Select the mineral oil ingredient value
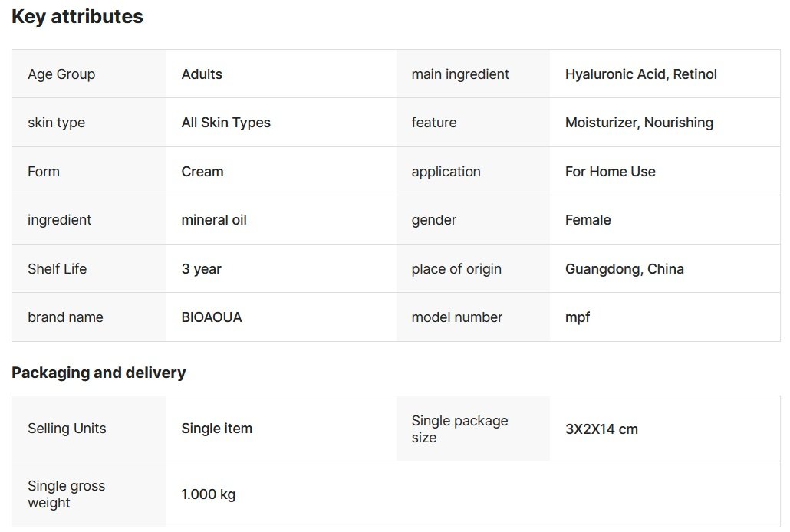The width and height of the screenshot is (790, 532). point(214,220)
